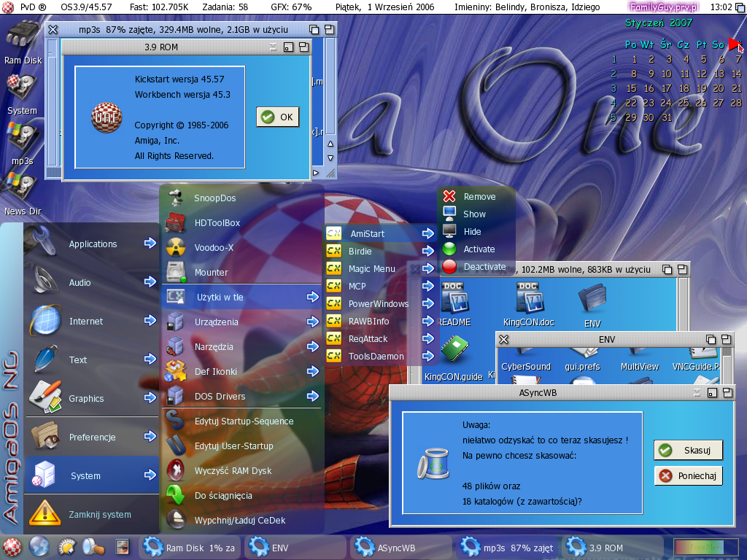Viewport: 747px width, 560px height.
Task: Launch HDToolBox from the menu
Action: point(242,223)
